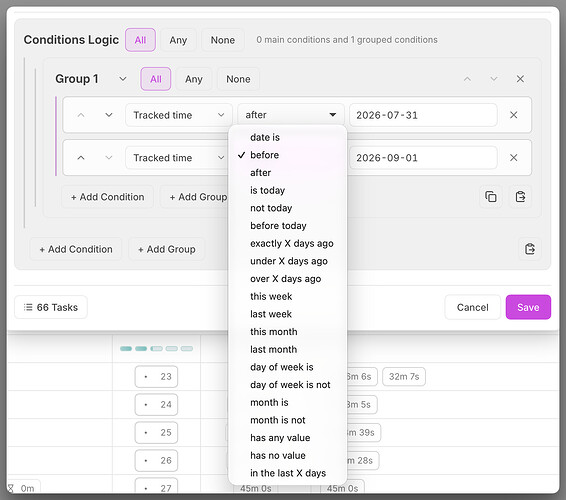This screenshot has width=566, height=500.
Task: Move the 2026-09-01 condition up
Action: [x=81, y=158]
